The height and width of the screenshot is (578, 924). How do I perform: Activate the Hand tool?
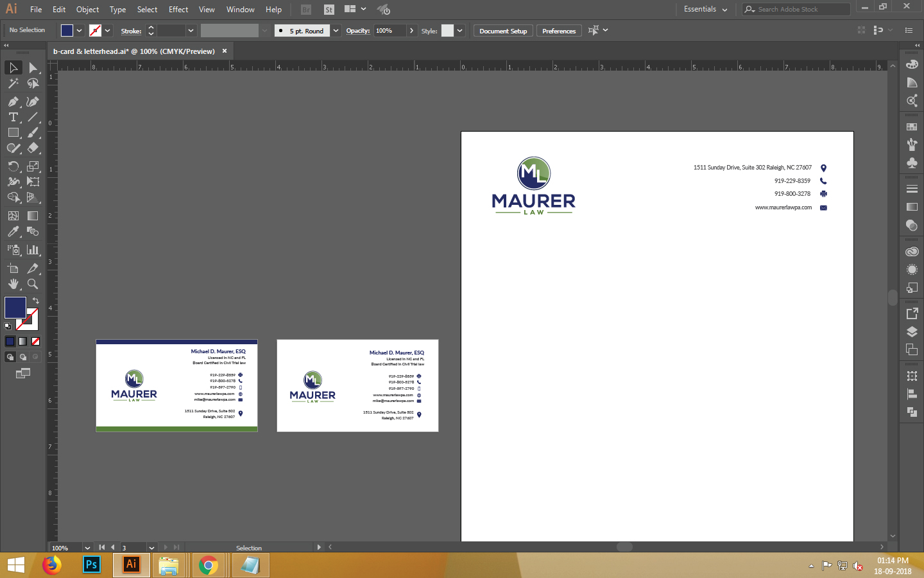point(13,284)
